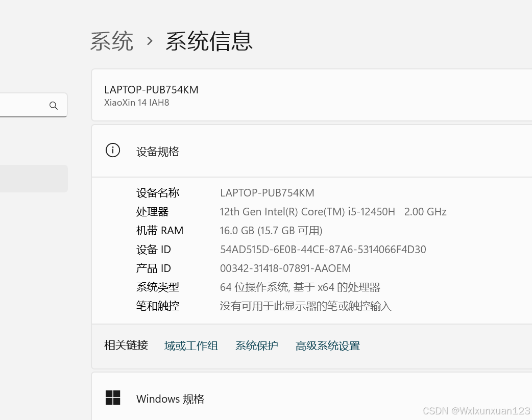Select the device name value LAPTOP-PUB754KM in the specs list
532x420 pixels.
coord(267,193)
